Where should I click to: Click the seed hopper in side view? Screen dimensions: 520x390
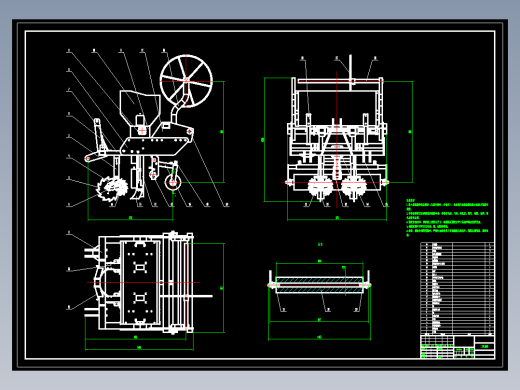tap(140, 108)
